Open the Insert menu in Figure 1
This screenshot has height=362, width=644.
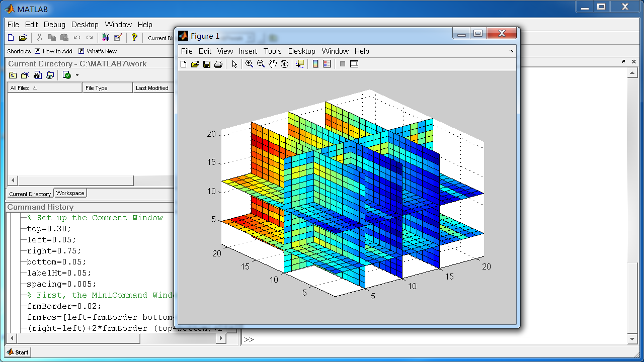tap(248, 51)
